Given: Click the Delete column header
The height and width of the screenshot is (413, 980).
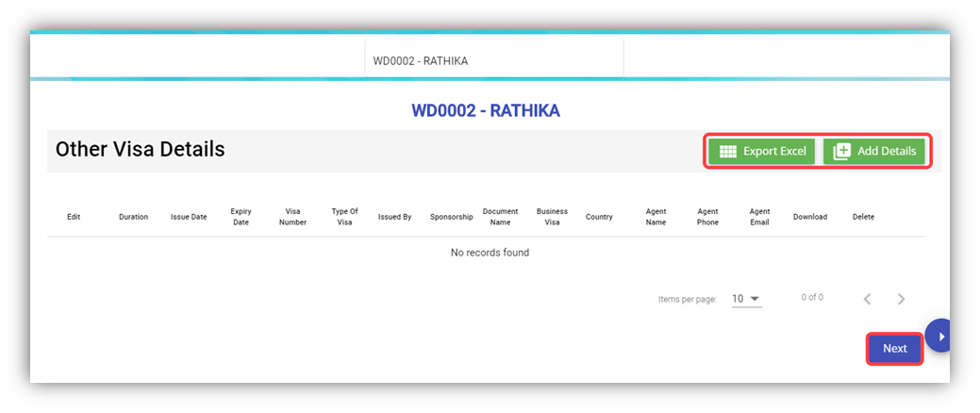Looking at the screenshot, I should pos(863,217).
